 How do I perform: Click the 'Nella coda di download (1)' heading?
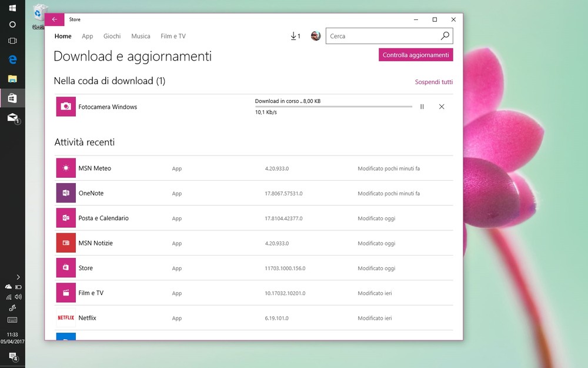pos(109,81)
